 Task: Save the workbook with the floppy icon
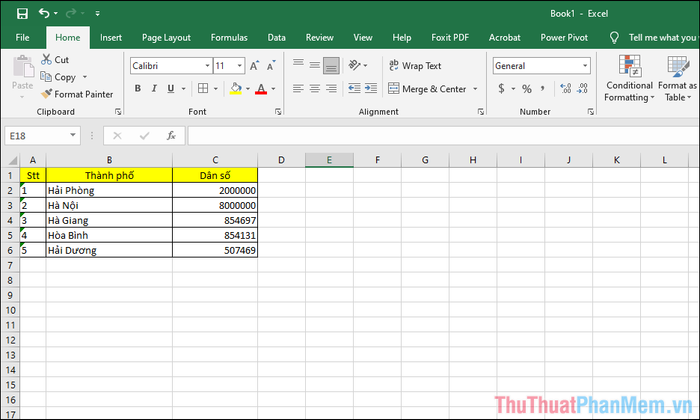pos(22,13)
